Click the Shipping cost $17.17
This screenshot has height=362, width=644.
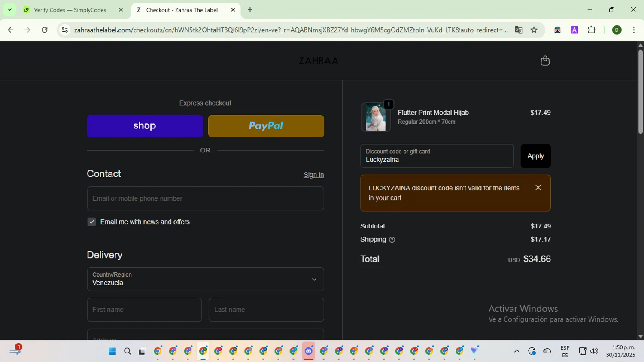click(x=541, y=240)
